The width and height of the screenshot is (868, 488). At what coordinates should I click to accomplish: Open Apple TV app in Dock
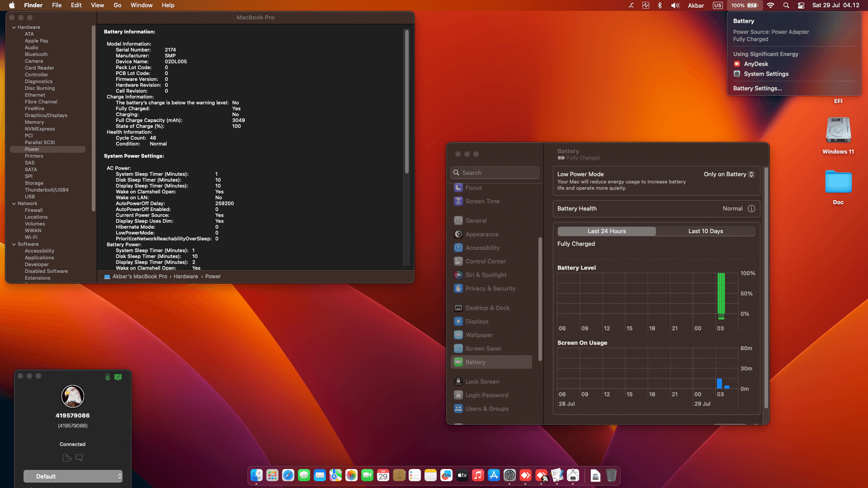point(462,475)
